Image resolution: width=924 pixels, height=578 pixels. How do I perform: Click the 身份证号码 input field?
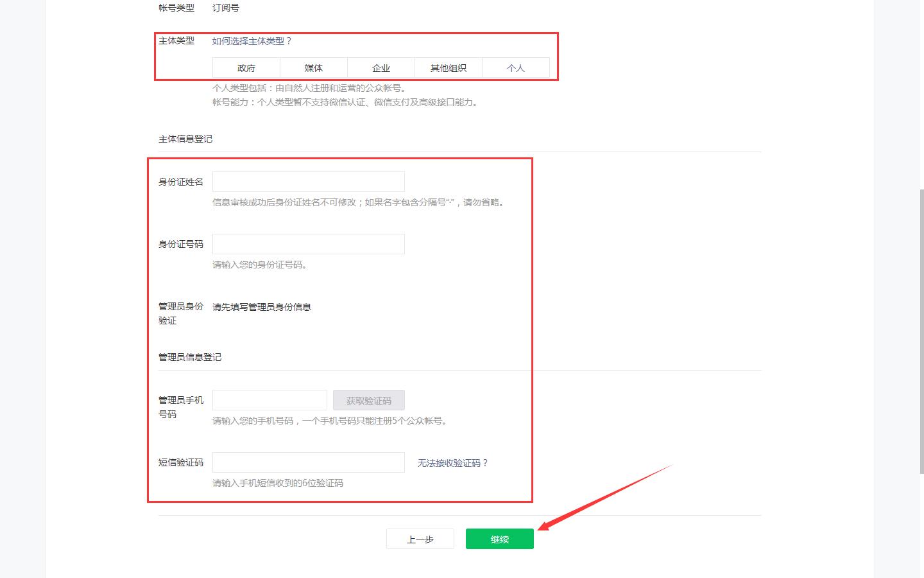pos(308,244)
